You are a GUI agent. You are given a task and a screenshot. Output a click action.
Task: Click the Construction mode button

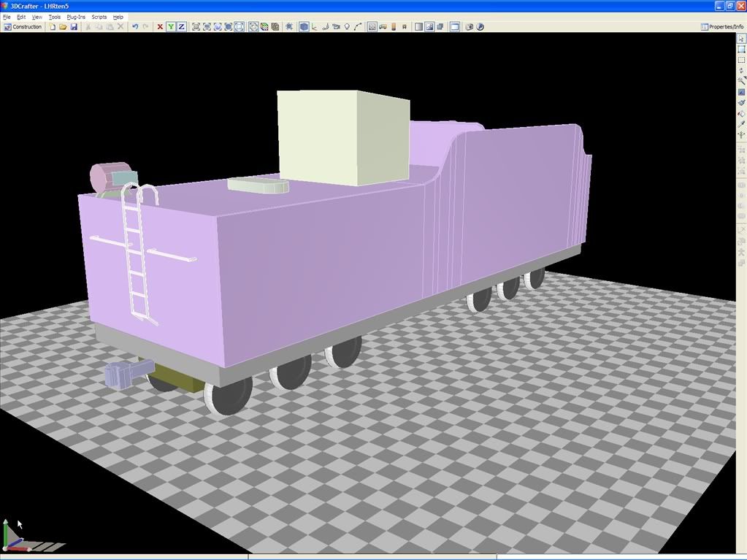click(x=23, y=27)
